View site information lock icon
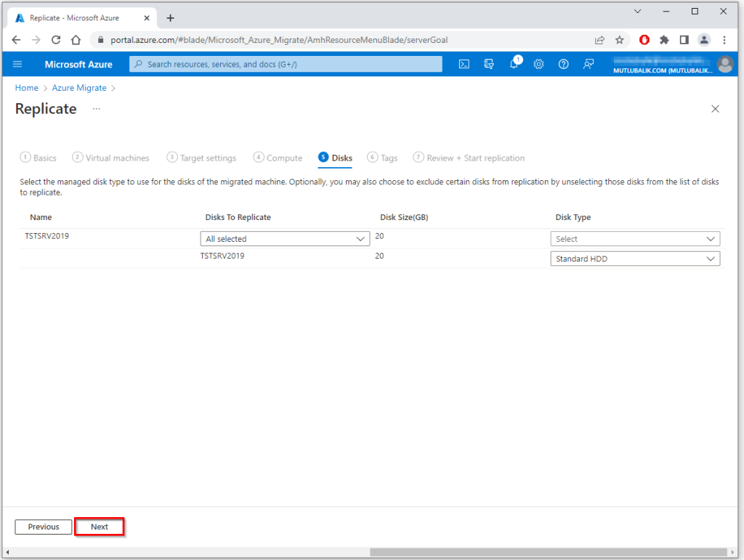 tap(100, 40)
